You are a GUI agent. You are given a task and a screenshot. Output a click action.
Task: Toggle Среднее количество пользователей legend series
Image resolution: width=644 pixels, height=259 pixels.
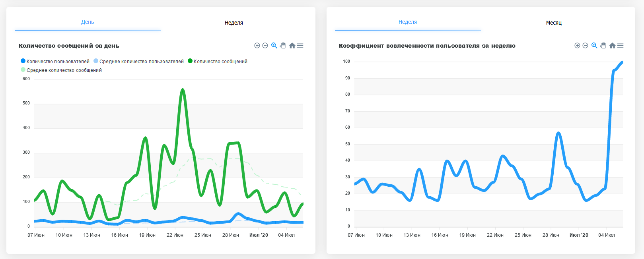point(138,61)
